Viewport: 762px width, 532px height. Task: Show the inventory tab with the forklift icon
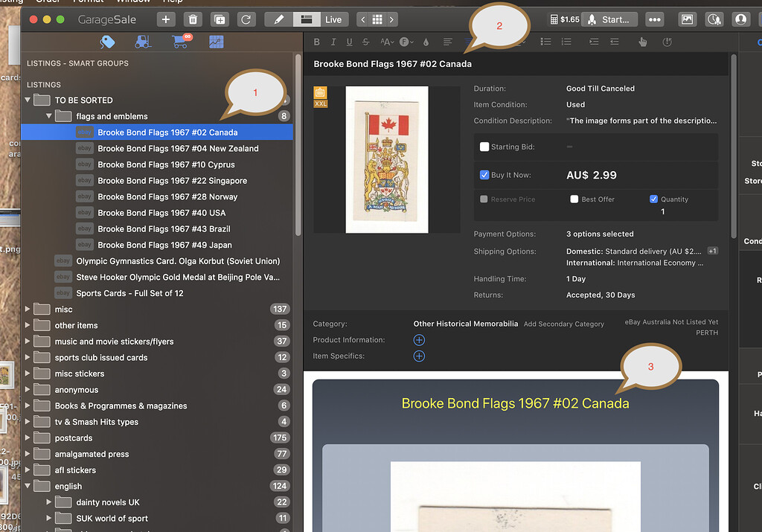(143, 42)
